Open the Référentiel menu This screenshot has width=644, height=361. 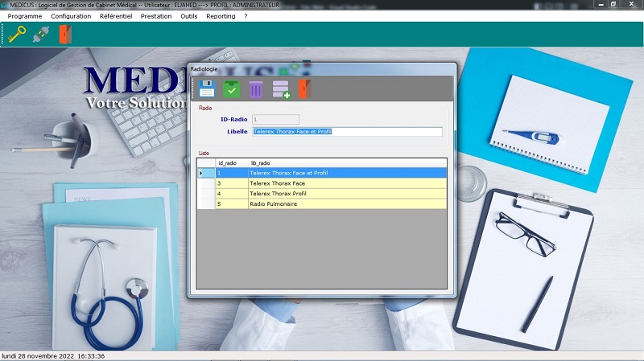click(116, 16)
